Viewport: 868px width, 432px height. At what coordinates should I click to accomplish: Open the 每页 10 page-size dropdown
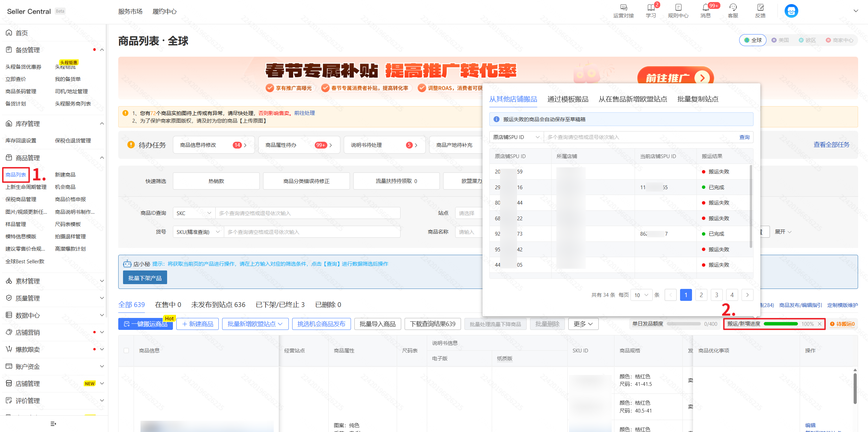coord(641,295)
